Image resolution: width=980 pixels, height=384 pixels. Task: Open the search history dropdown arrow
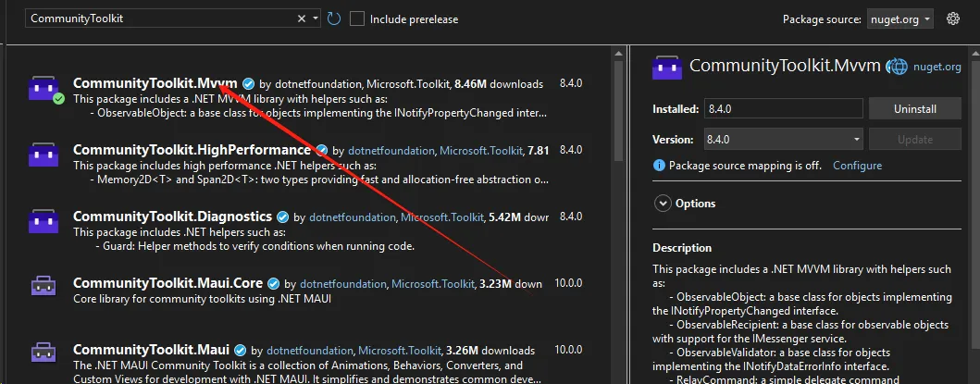tap(316, 19)
